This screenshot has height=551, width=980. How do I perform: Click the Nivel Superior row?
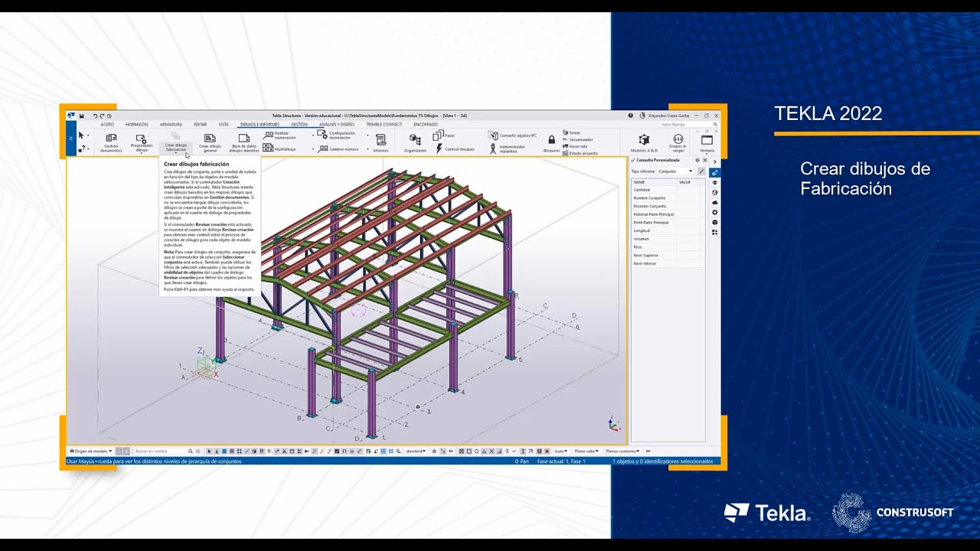[668, 256]
